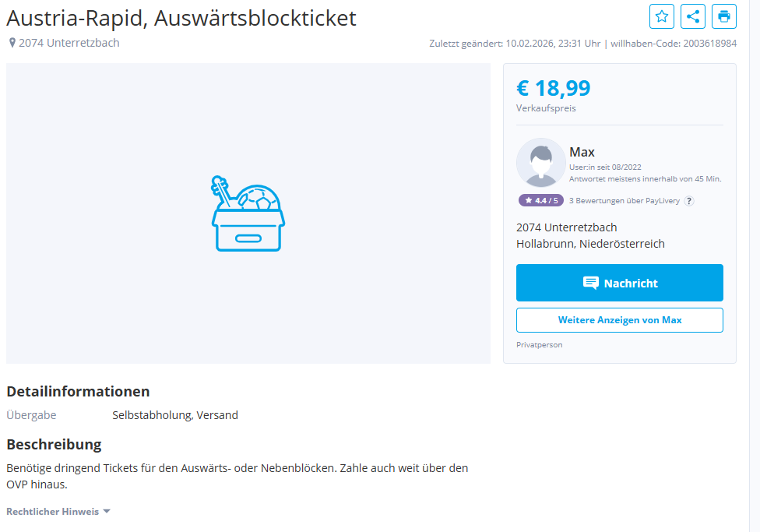Click the € 18,99 price
This screenshot has width=760, height=532.
click(553, 89)
